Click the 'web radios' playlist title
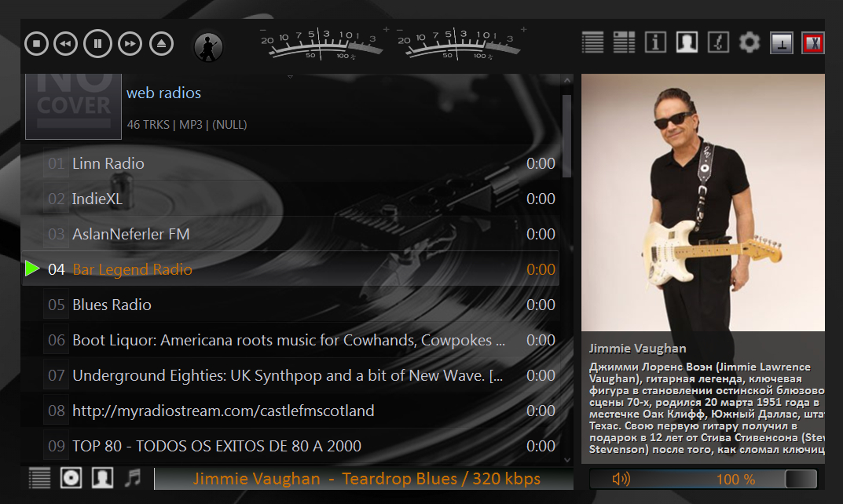 click(x=163, y=93)
